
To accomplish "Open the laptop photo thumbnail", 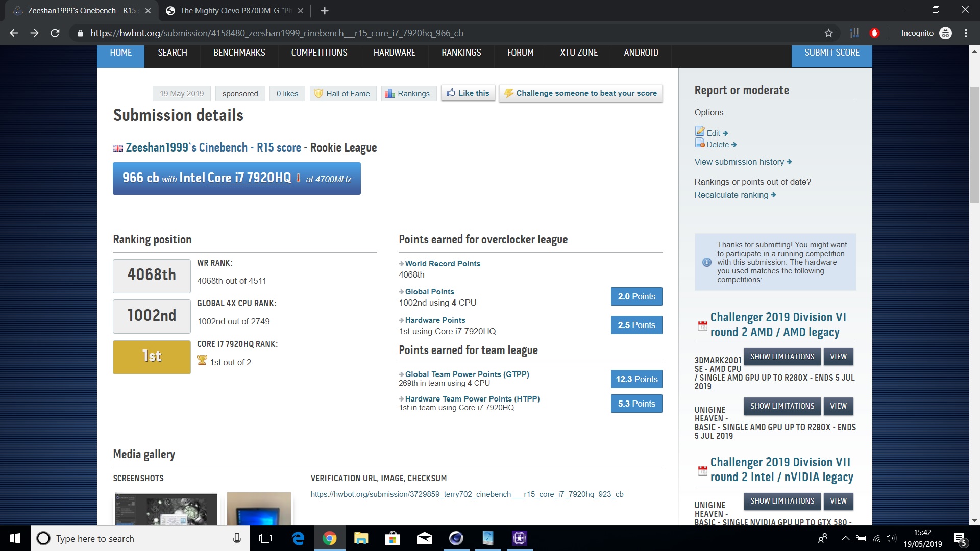I will tap(259, 509).
